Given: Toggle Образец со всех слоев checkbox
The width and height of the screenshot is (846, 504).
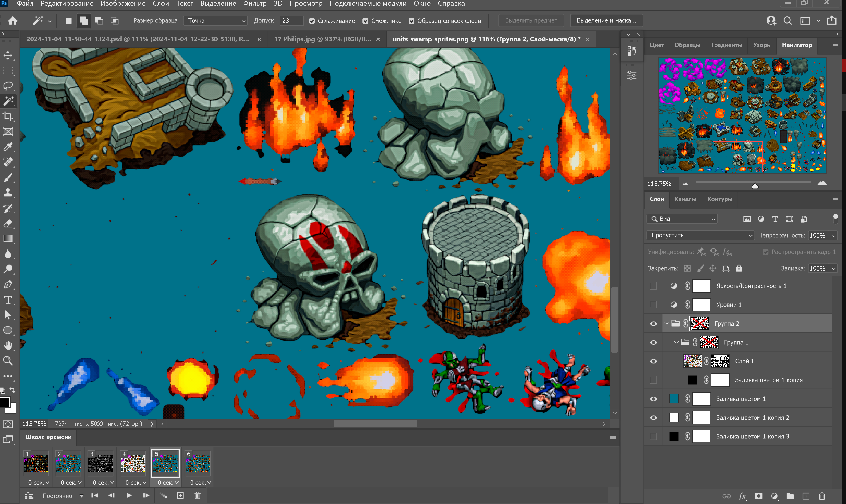Looking at the screenshot, I should tap(411, 21).
